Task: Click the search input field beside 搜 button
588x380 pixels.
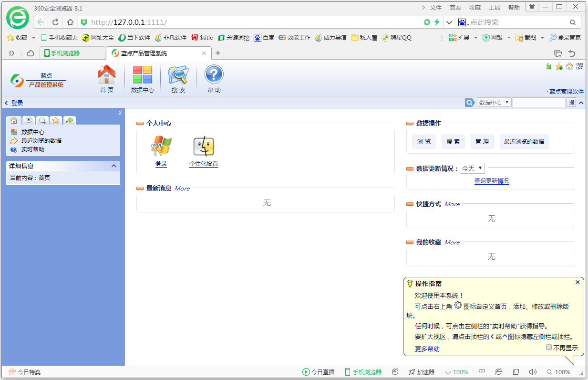Action: 539,102
